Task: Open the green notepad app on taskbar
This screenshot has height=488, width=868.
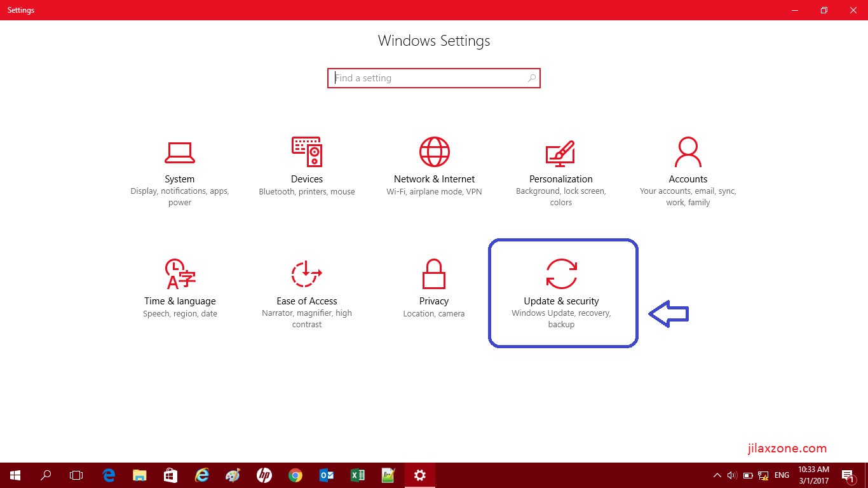Action: [x=388, y=475]
